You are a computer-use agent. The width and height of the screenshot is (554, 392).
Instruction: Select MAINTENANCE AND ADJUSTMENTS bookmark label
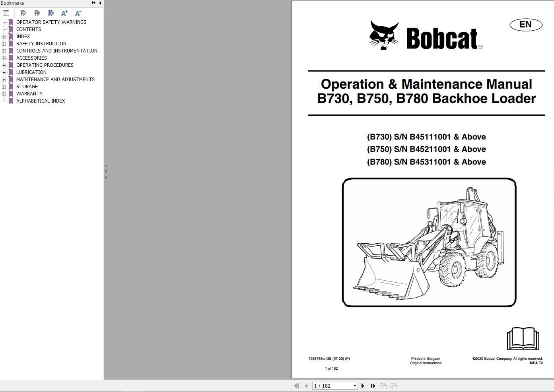[55, 80]
